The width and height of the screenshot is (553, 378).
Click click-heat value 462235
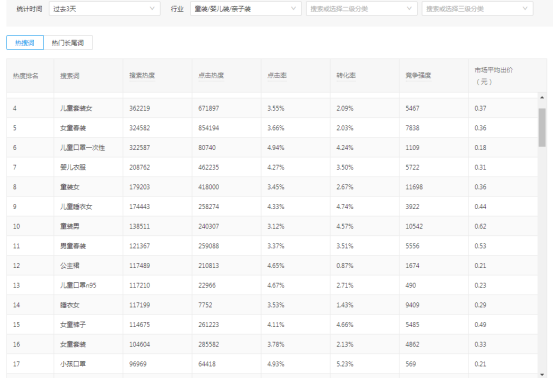click(x=209, y=167)
